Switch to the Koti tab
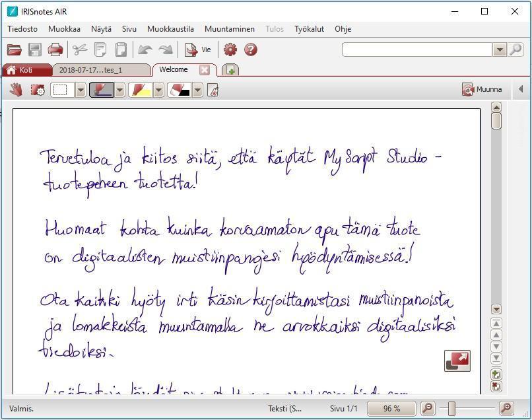This screenshot has width=532, height=420. click(26, 70)
